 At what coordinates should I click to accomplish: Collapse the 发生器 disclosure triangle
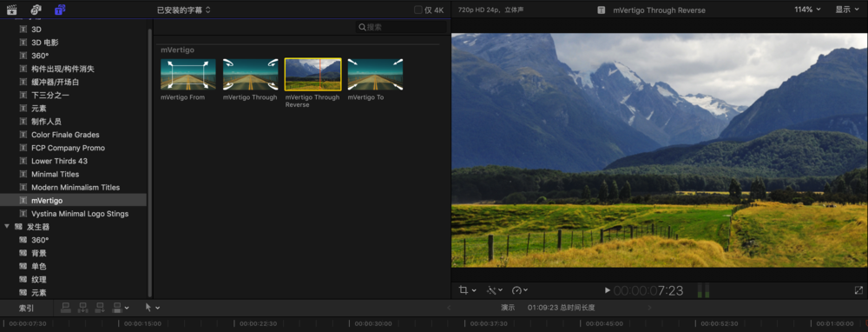click(x=7, y=227)
